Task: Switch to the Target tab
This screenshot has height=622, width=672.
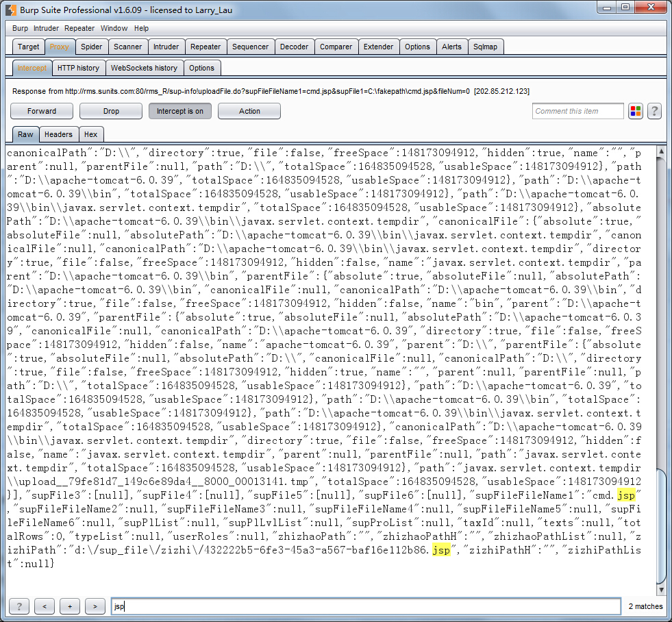Action: coord(28,47)
